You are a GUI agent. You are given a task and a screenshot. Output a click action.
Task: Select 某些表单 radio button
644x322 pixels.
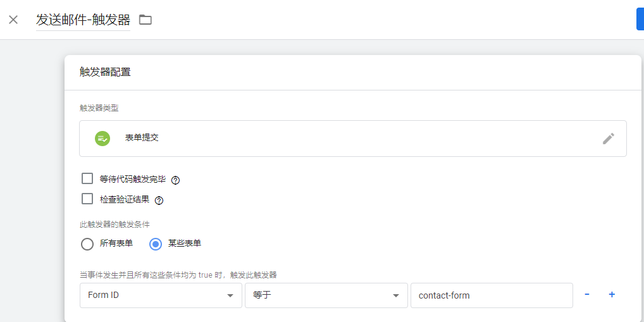(156, 244)
